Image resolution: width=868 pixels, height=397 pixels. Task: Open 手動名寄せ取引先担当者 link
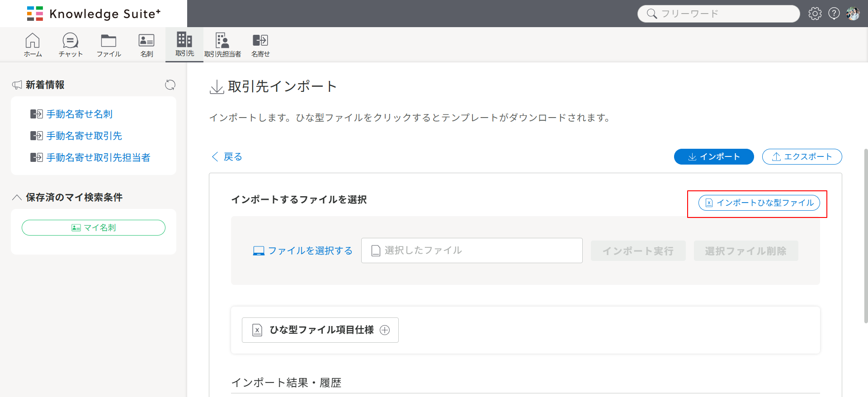(98, 157)
